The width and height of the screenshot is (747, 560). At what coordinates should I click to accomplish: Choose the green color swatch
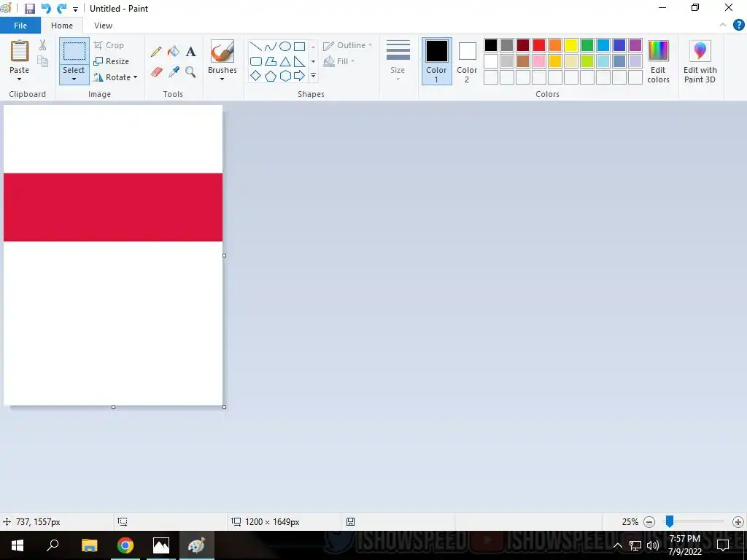point(587,45)
